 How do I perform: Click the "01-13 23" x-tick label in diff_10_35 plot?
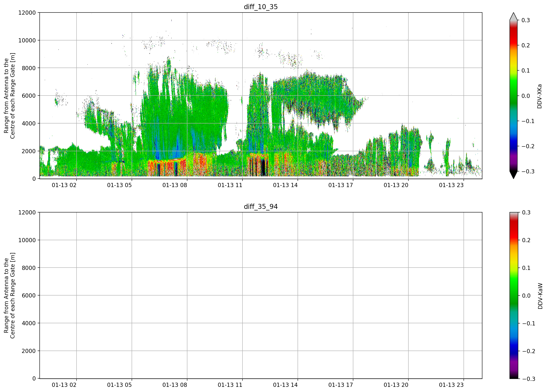tap(451, 185)
